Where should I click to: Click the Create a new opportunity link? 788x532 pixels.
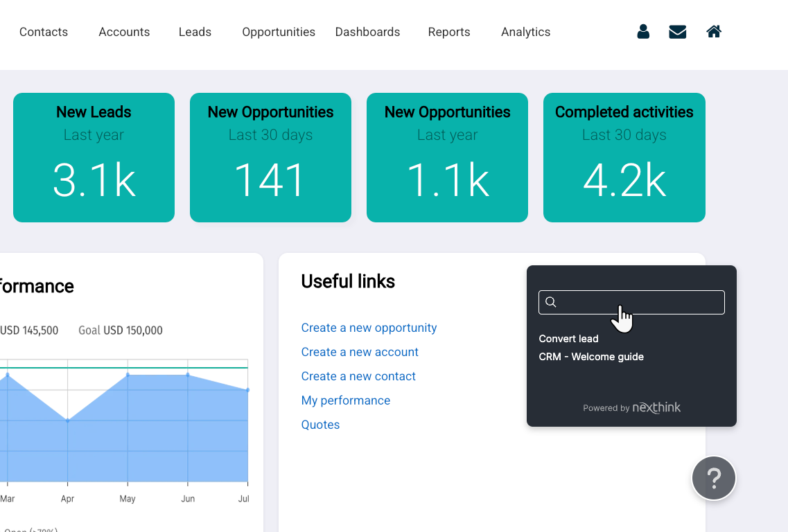[x=369, y=328]
